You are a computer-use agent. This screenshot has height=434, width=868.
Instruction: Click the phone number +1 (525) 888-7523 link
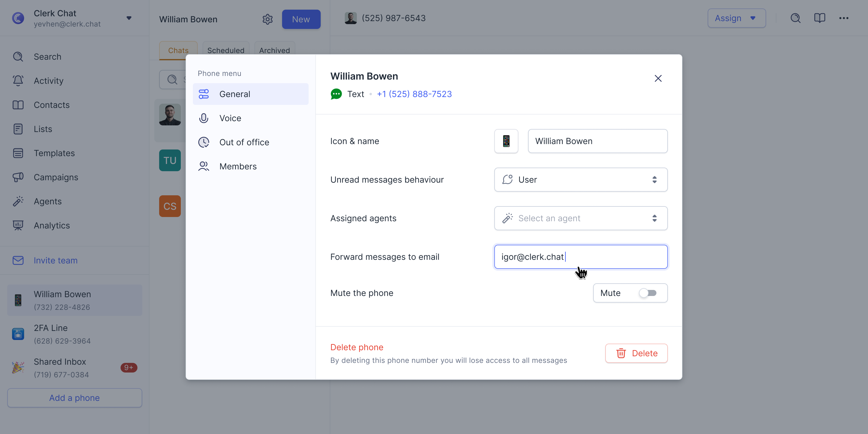point(414,94)
